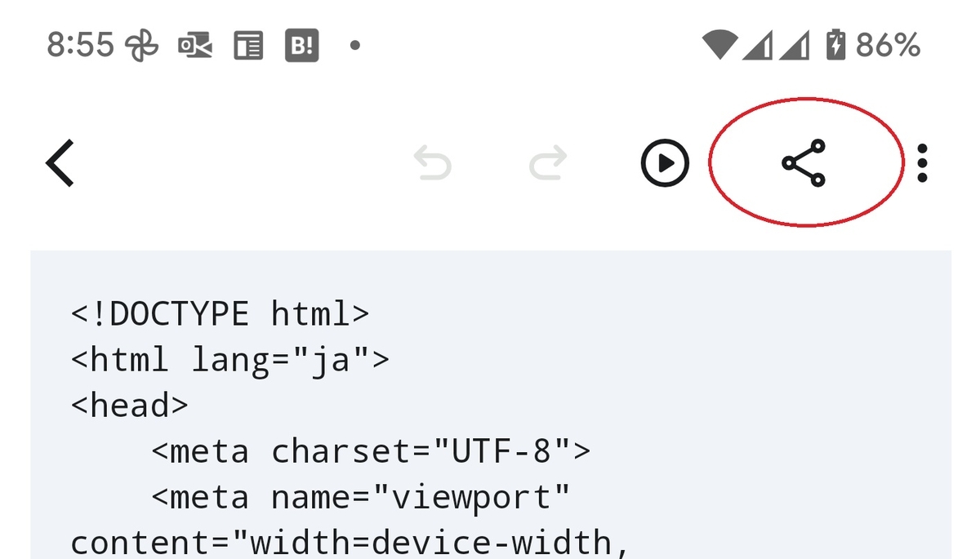Image resolution: width=980 pixels, height=559 pixels.
Task: Tap the Hatena B! notification icon
Action: click(x=301, y=46)
